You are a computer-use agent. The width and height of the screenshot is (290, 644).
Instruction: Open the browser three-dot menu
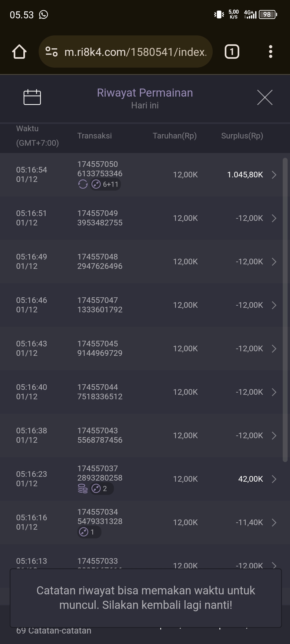[x=270, y=52]
